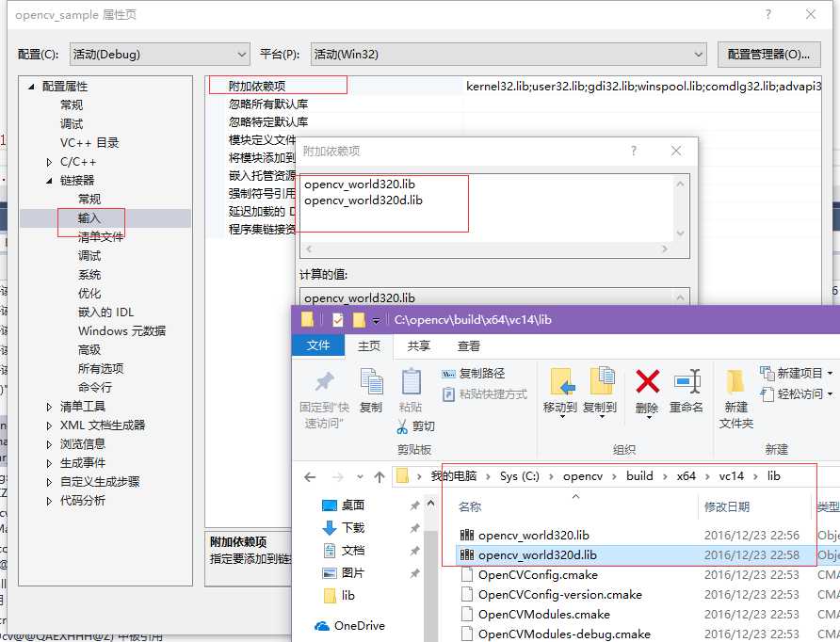This screenshot has width=840, height=642.
Task: Select OpenCVModules.cmake file
Action: click(543, 614)
